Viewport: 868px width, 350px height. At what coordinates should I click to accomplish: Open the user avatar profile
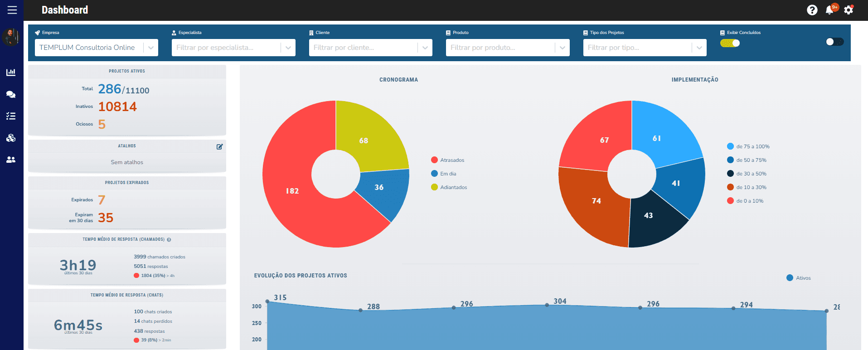[11, 37]
